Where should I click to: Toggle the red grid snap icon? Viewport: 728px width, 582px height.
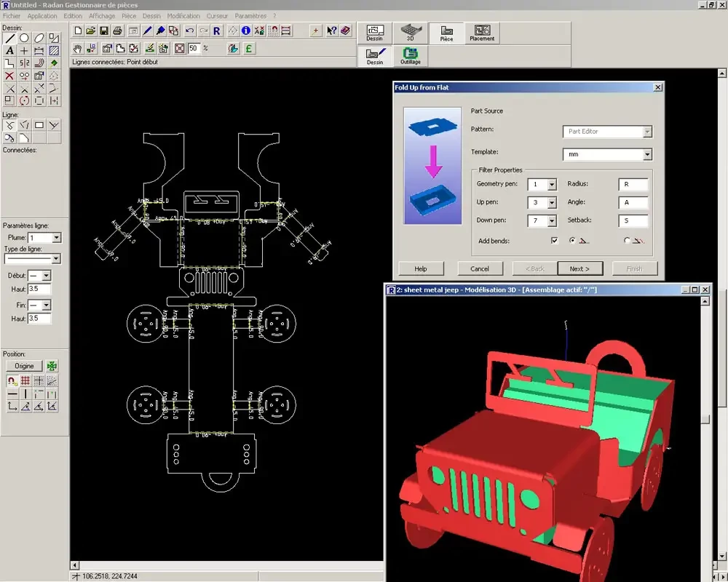click(25, 381)
